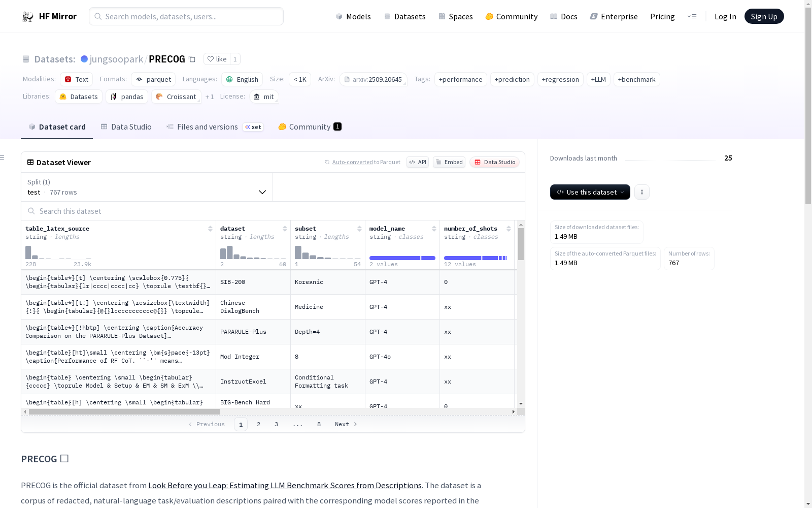The image size is (812, 508).
Task: Open the API button in Dataset Viewer
Action: tap(418, 162)
